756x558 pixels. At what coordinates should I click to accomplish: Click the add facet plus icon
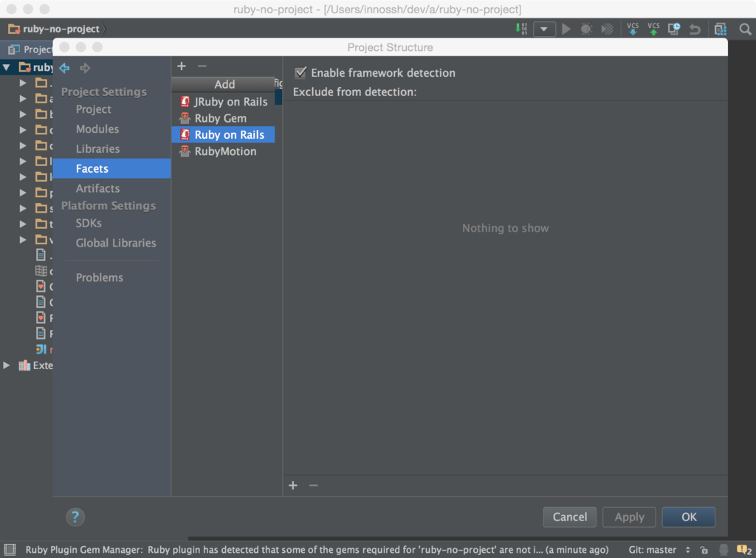point(182,66)
